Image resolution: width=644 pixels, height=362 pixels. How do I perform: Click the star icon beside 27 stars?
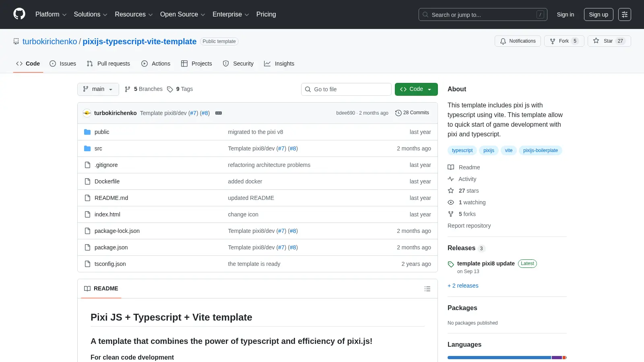tap(451, 191)
